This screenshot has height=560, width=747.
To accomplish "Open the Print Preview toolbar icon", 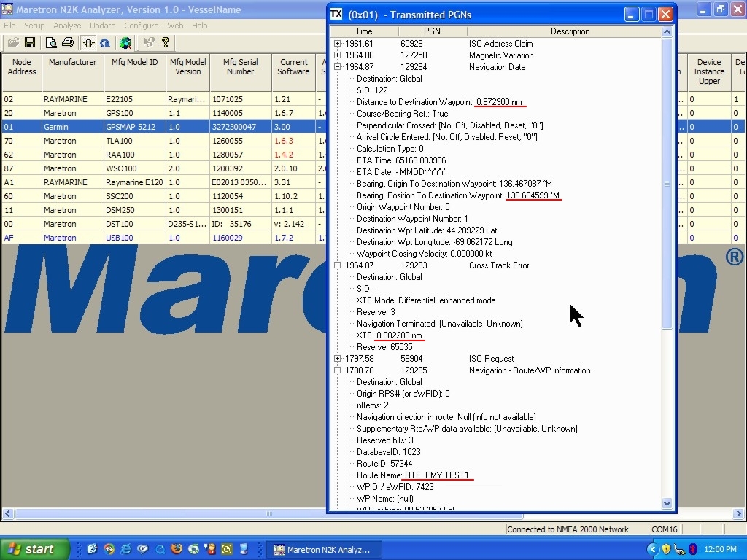I will click(51, 43).
